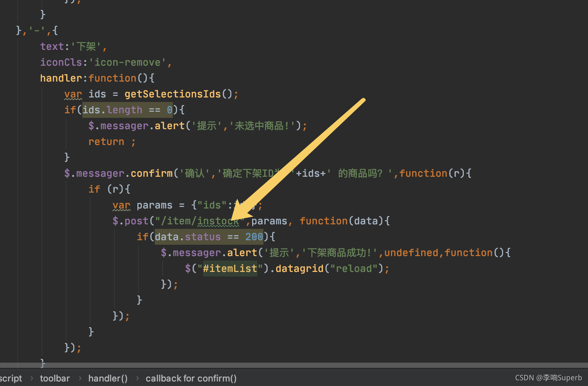Click the text '下架' string
The width and height of the screenshot is (588, 386).
tap(86, 46)
